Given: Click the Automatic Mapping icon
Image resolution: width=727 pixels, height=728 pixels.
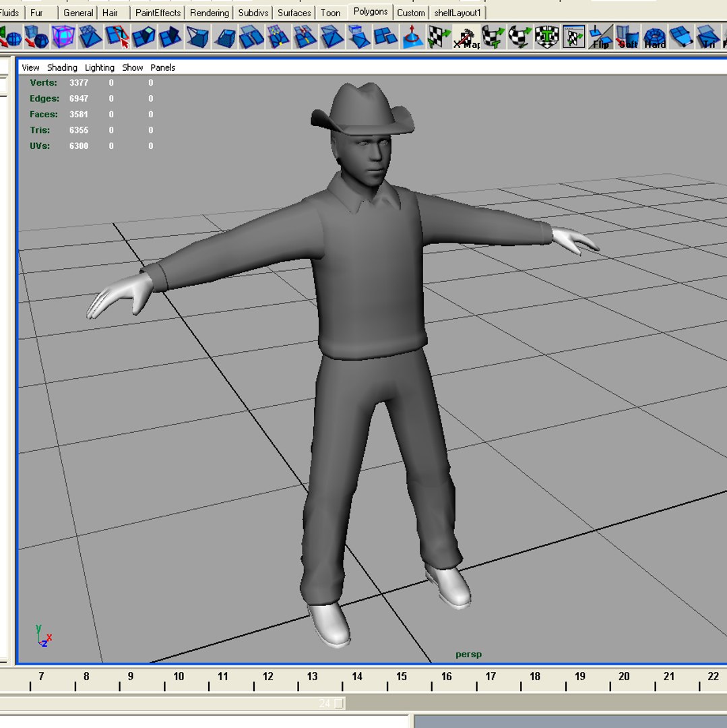Looking at the screenshot, I should tap(546, 36).
